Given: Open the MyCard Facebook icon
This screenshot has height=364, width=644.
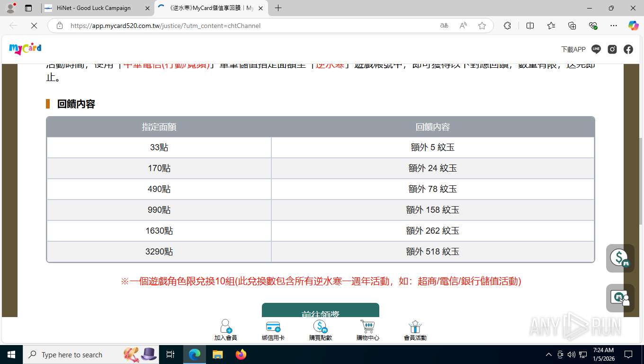Looking at the screenshot, I should tap(628, 49).
